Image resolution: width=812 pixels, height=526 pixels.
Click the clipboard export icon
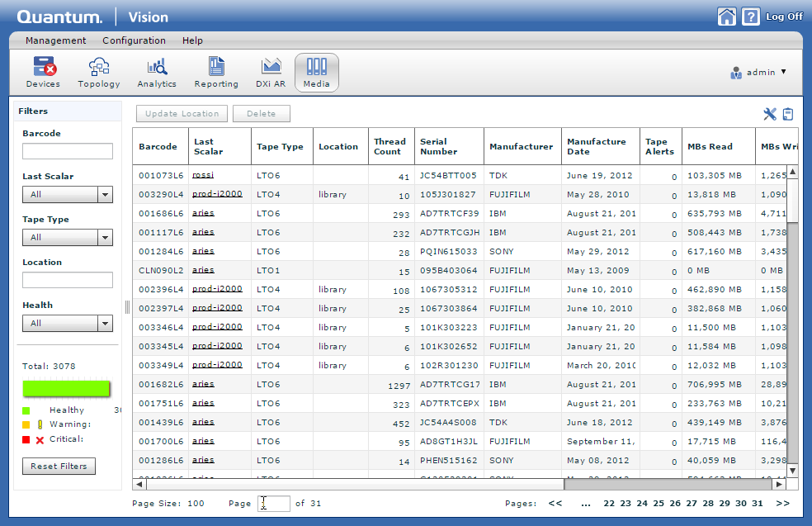pyautogui.click(x=788, y=114)
